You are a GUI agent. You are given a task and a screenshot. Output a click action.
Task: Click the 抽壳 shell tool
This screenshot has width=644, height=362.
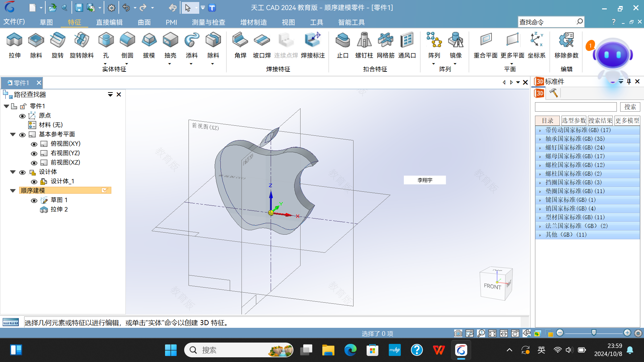(x=170, y=45)
